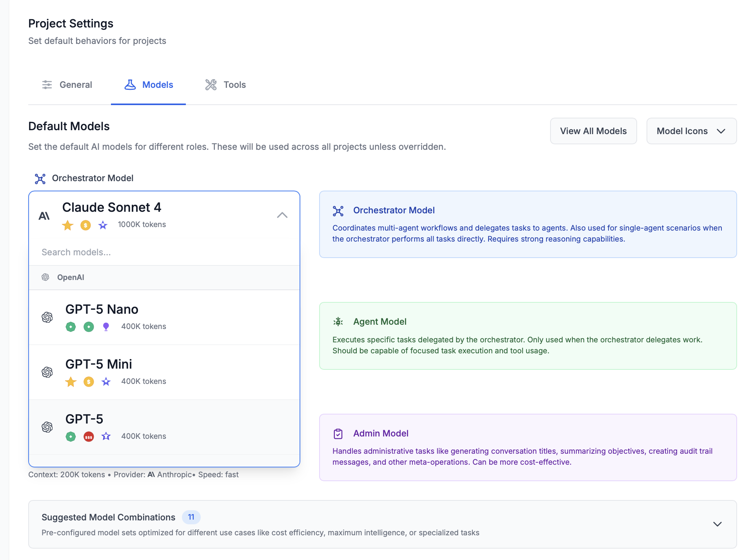Open the Tools tab
This screenshot has height=560, width=752.
point(225,85)
